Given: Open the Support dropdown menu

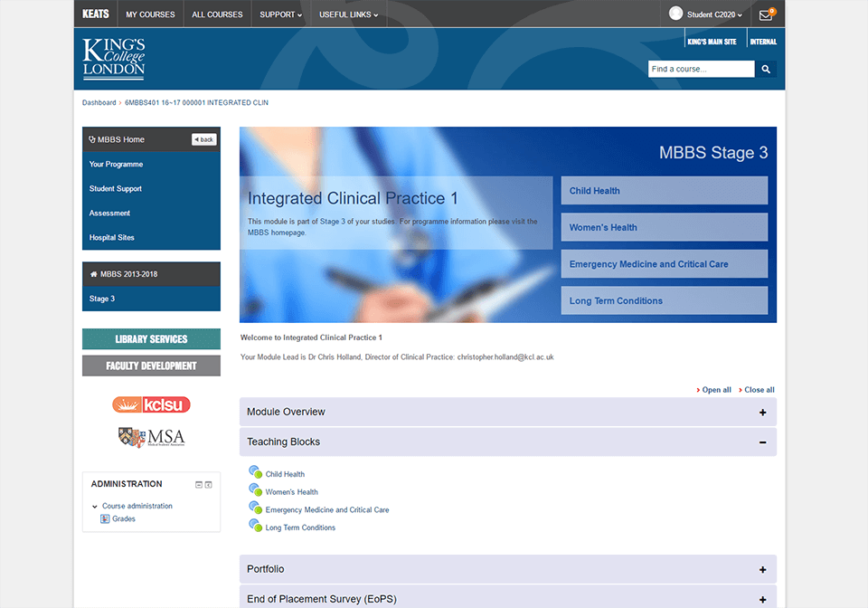Looking at the screenshot, I should click(x=280, y=14).
